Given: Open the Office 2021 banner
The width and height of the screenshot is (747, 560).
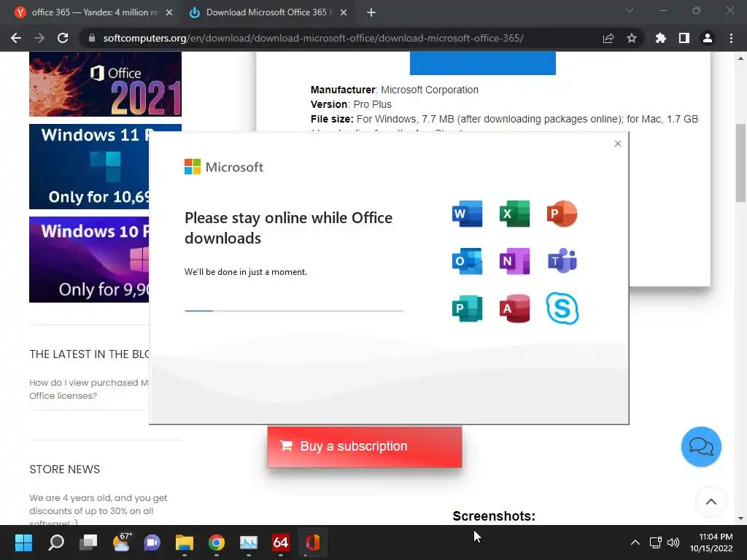Looking at the screenshot, I should (x=105, y=84).
